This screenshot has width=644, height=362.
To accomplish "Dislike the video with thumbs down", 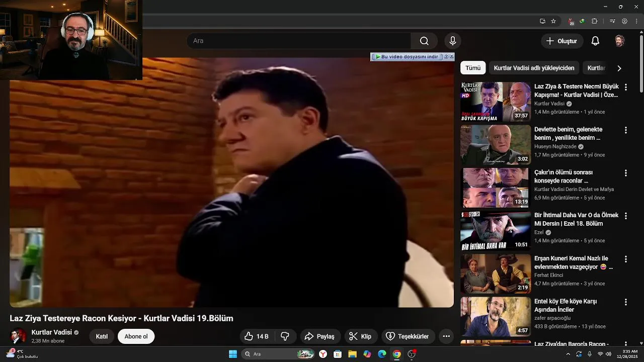I will click(285, 336).
